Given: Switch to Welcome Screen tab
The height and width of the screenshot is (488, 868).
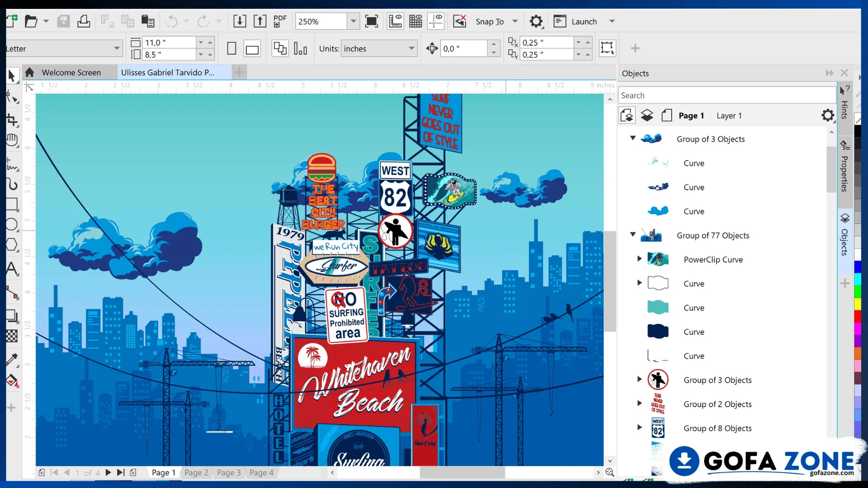Looking at the screenshot, I should tap(71, 72).
